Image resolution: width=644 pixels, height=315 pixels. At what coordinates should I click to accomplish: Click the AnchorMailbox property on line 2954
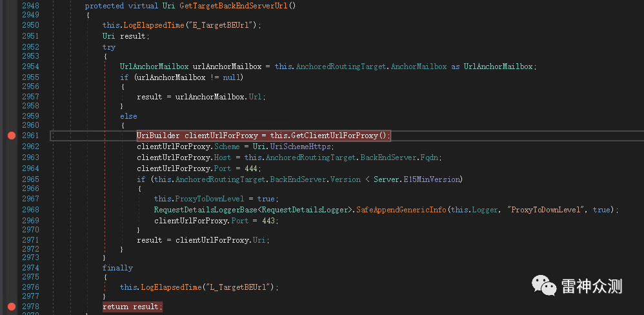pyautogui.click(x=419, y=66)
